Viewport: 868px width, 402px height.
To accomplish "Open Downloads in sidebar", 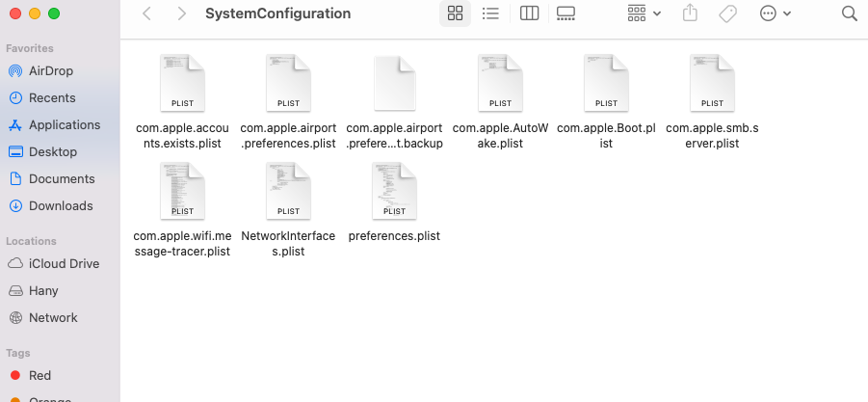I will [x=60, y=206].
